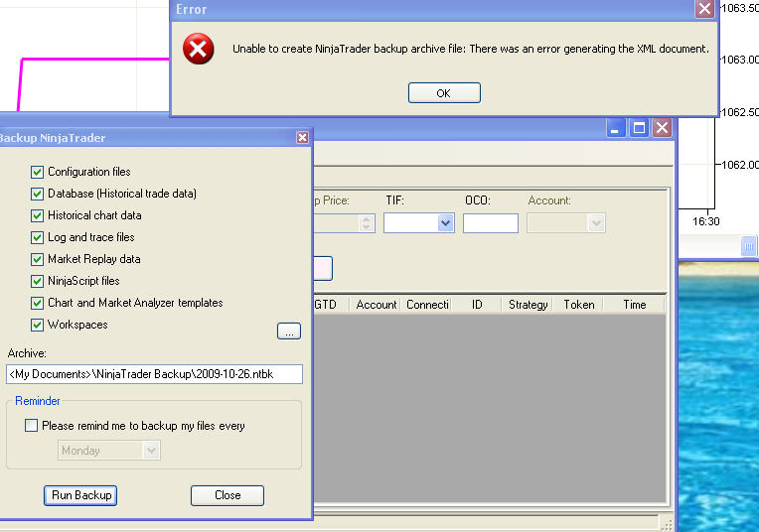
Task: Select the Account column header
Action: (x=377, y=305)
